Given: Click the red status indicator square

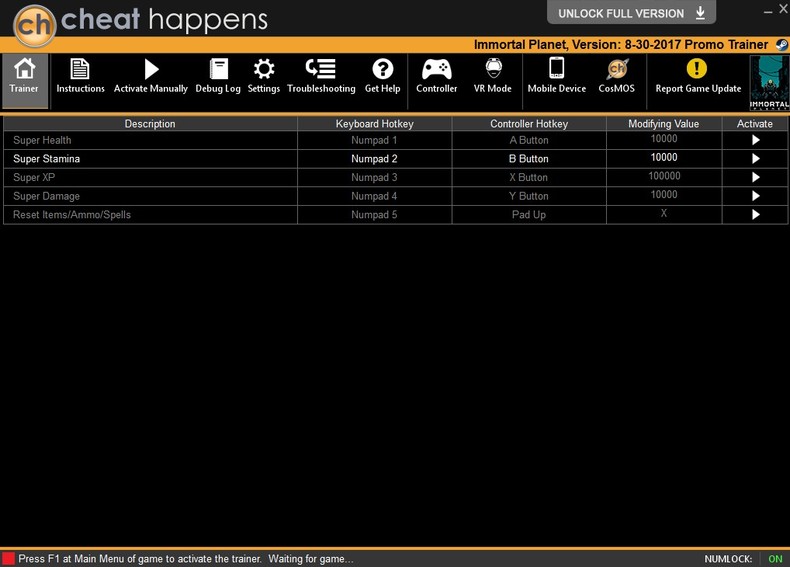Looking at the screenshot, I should point(9,558).
